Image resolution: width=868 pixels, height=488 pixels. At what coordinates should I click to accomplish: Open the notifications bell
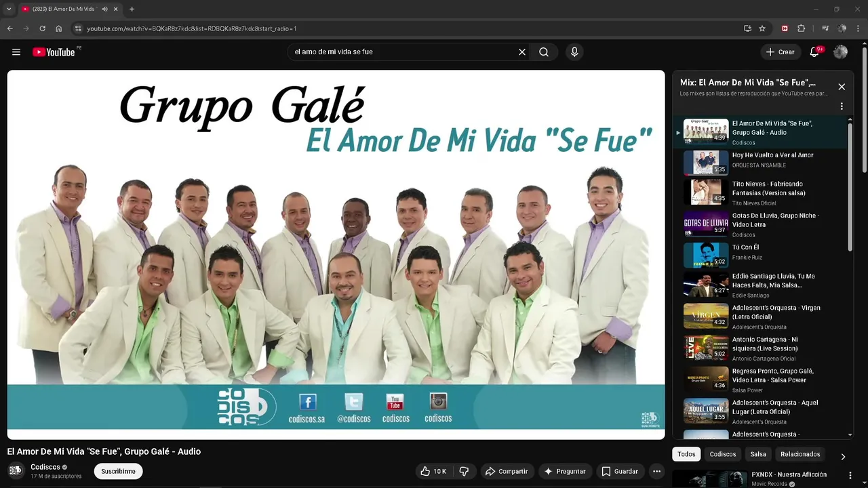pyautogui.click(x=815, y=52)
